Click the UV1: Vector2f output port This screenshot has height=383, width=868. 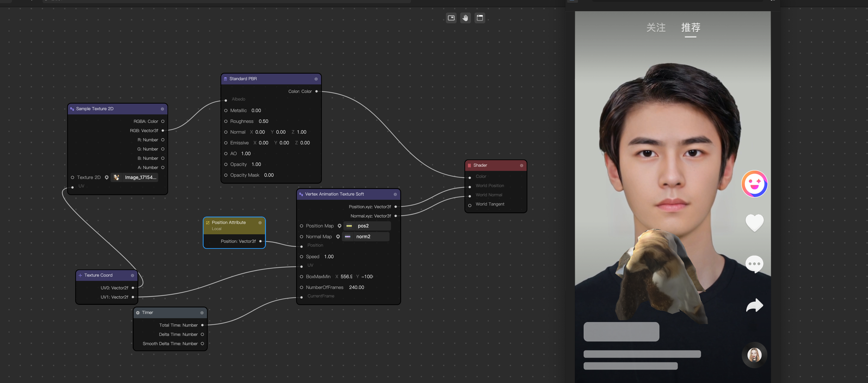(133, 297)
